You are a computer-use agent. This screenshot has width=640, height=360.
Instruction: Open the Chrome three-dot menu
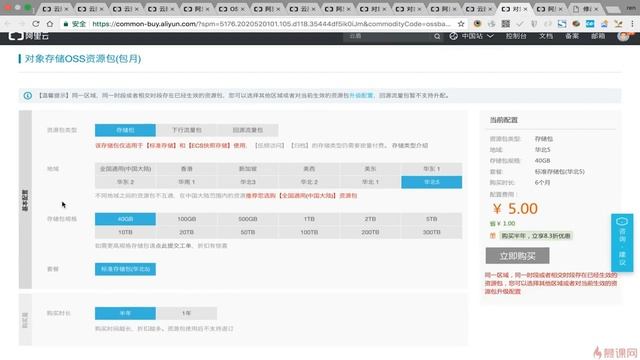tap(633, 24)
